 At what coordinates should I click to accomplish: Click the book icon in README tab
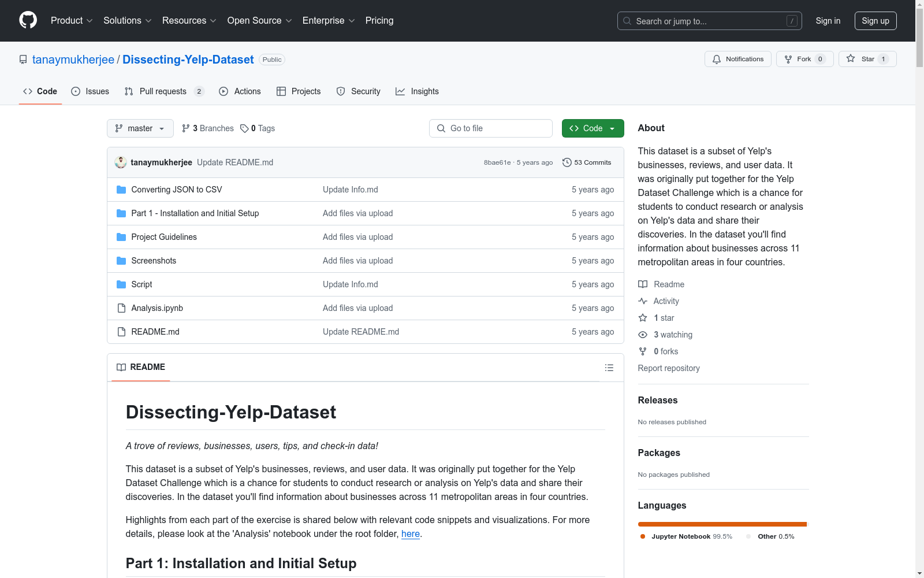[x=121, y=368]
